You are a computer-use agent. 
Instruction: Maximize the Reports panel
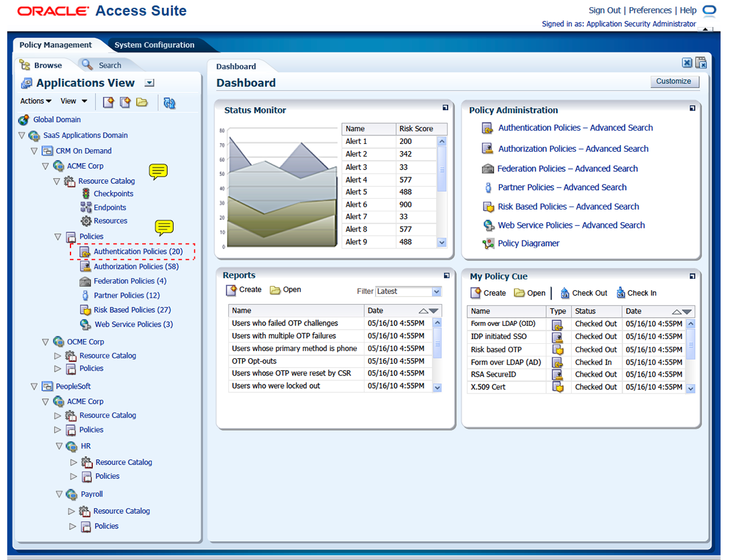click(x=447, y=275)
